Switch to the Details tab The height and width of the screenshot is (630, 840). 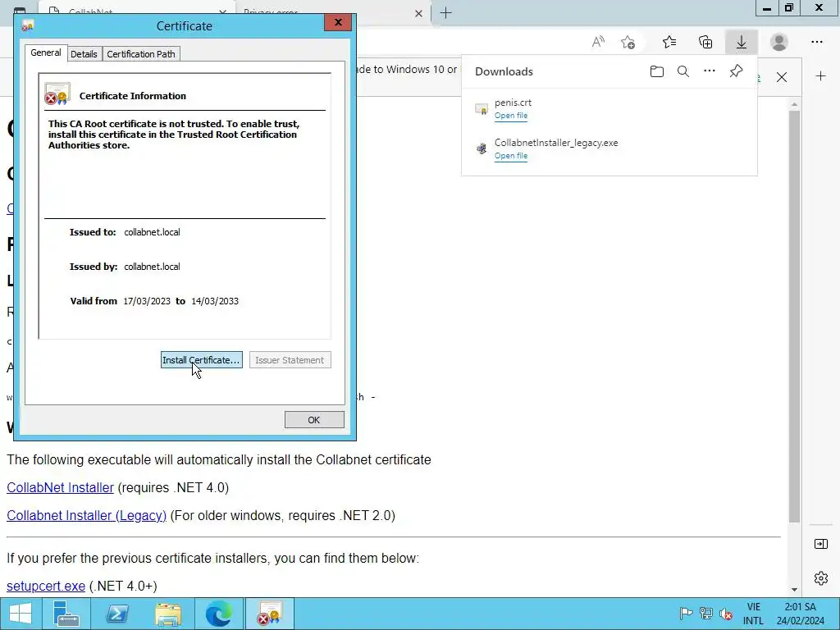(84, 54)
